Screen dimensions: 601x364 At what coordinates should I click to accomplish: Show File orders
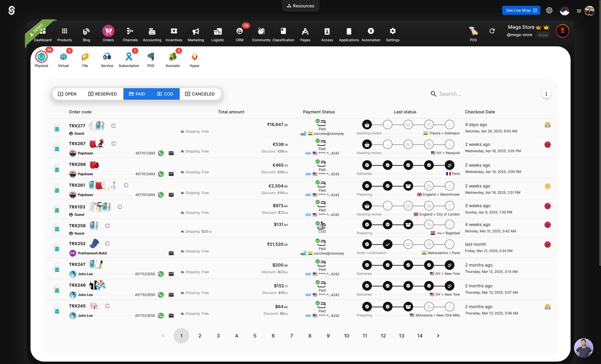(85, 59)
